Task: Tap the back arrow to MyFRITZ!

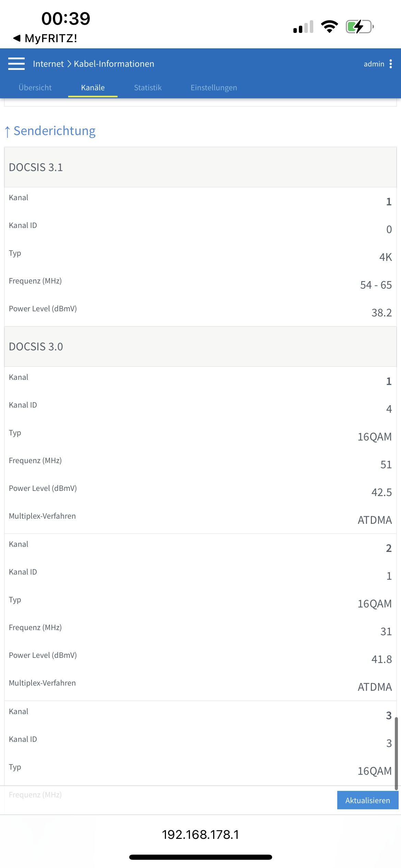Action: [16, 38]
